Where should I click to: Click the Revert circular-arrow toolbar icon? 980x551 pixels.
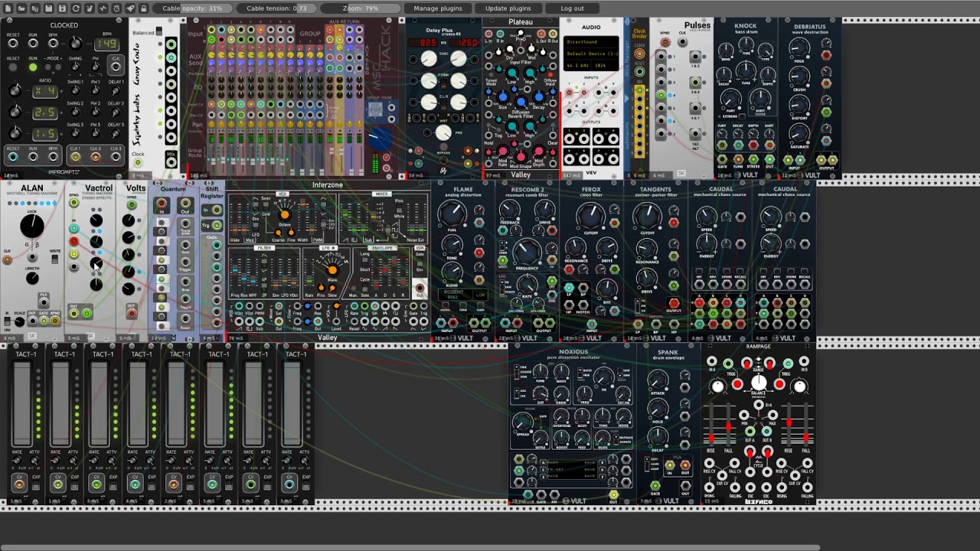click(x=76, y=8)
